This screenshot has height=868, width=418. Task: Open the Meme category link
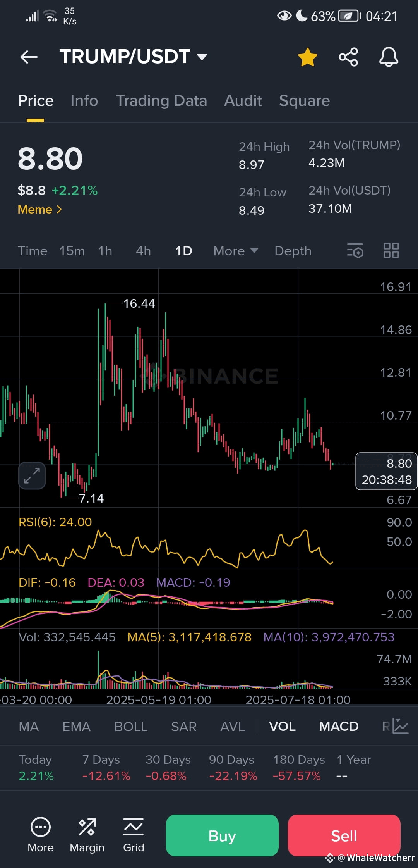coord(39,209)
